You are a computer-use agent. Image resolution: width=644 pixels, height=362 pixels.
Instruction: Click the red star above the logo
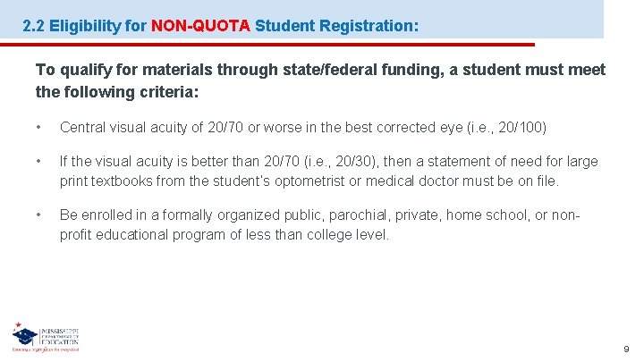[18, 324]
